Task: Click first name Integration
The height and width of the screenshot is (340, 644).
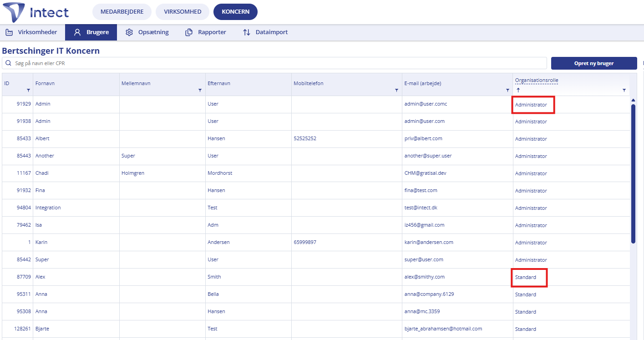Action: [x=48, y=208]
